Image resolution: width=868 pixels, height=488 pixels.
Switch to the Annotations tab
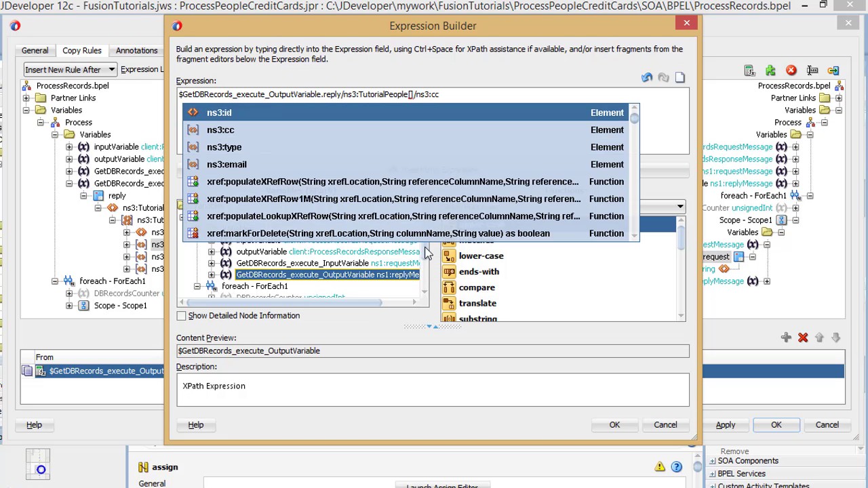(136, 50)
